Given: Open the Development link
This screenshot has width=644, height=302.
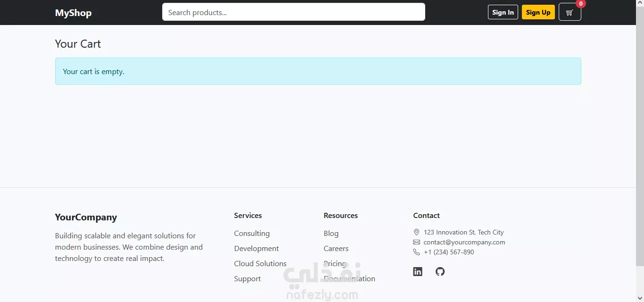Looking at the screenshot, I should (256, 249).
